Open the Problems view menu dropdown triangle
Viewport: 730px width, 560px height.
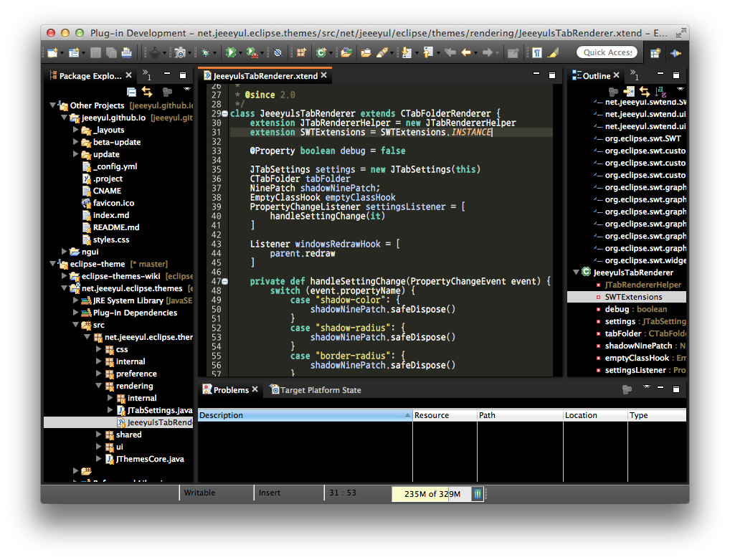646,388
